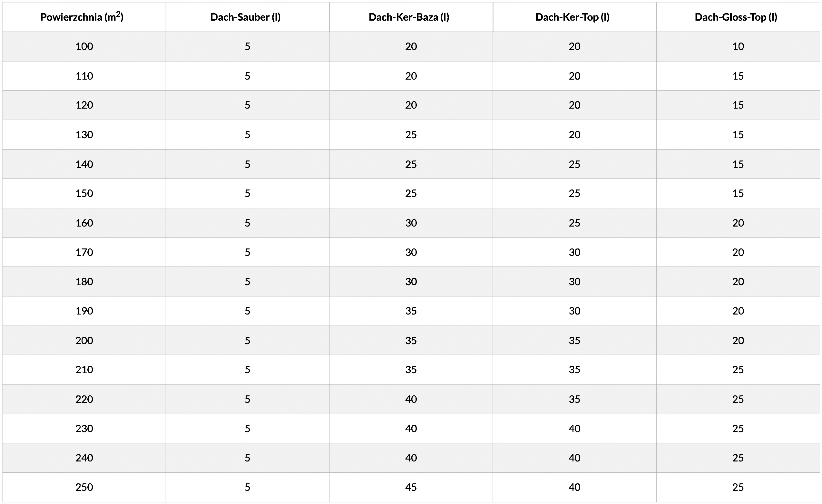Click Dach-Sauber value in the 150 row
The height and width of the screenshot is (504, 822).
click(x=247, y=193)
